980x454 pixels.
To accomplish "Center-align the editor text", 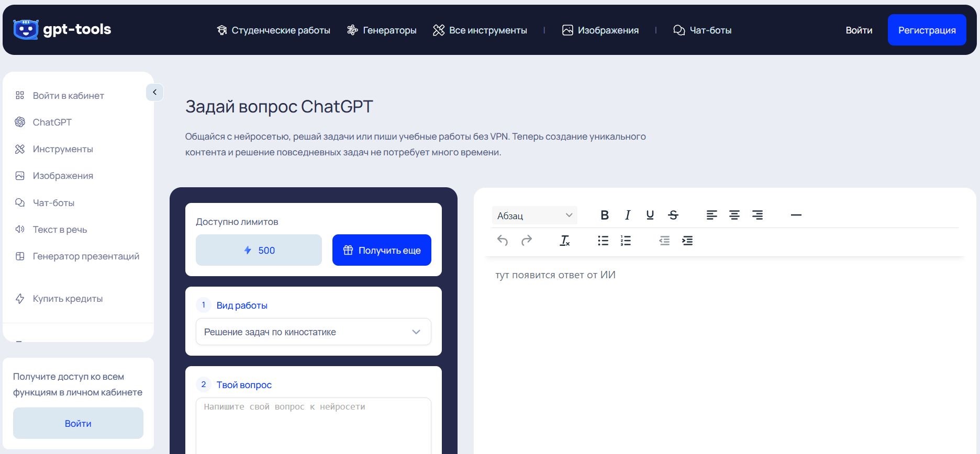I will click(x=734, y=215).
